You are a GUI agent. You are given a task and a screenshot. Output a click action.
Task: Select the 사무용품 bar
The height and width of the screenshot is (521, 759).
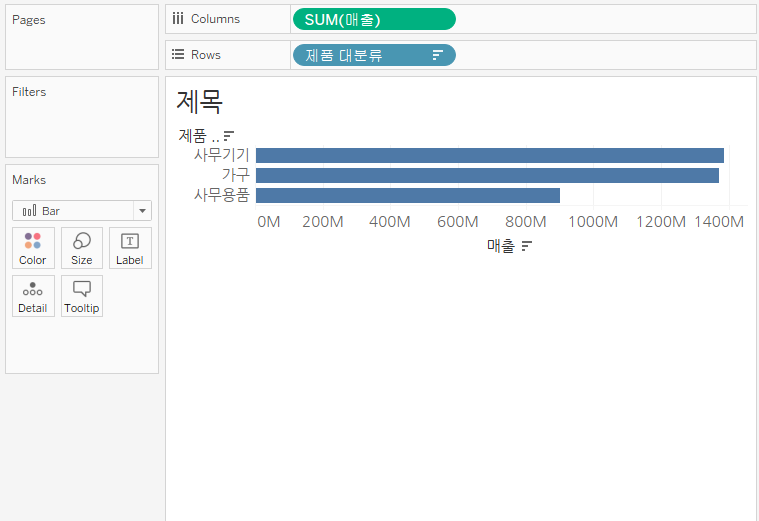[x=408, y=195]
